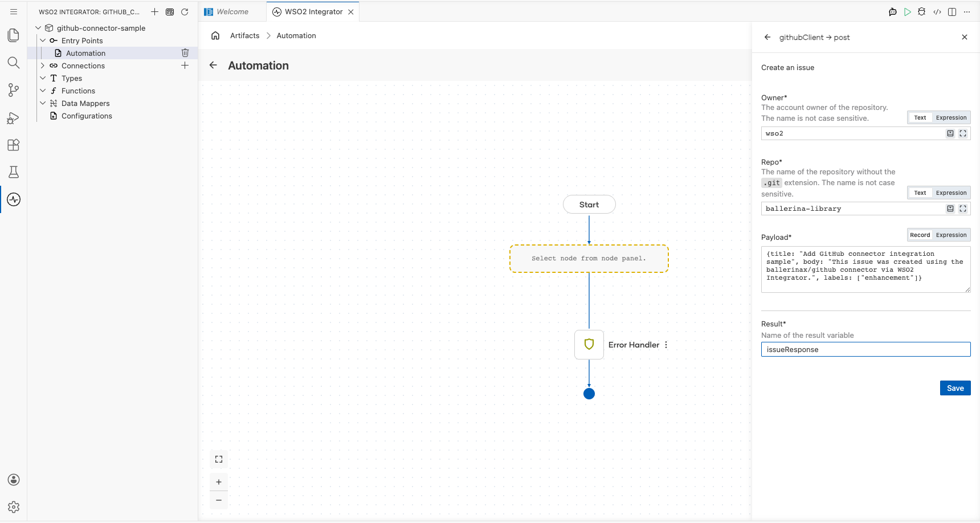Open WSO2 Integrator activity bar icon
The image size is (980, 523).
click(x=14, y=199)
